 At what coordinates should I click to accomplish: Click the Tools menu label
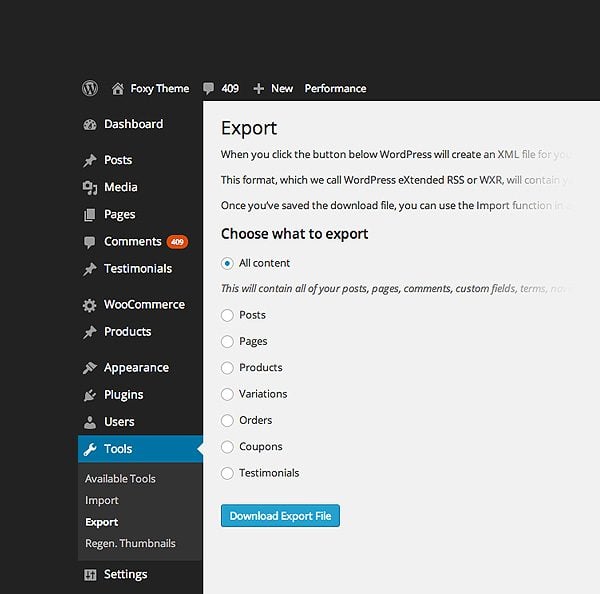[x=118, y=449]
